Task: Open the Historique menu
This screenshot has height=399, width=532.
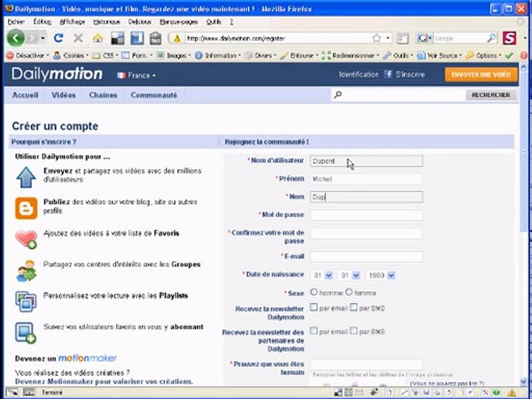Action: point(106,22)
